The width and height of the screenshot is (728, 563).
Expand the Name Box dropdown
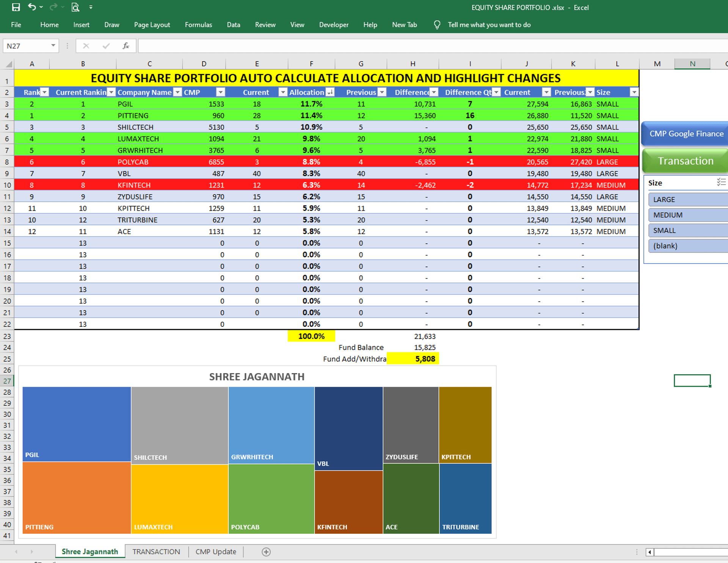pyautogui.click(x=53, y=46)
